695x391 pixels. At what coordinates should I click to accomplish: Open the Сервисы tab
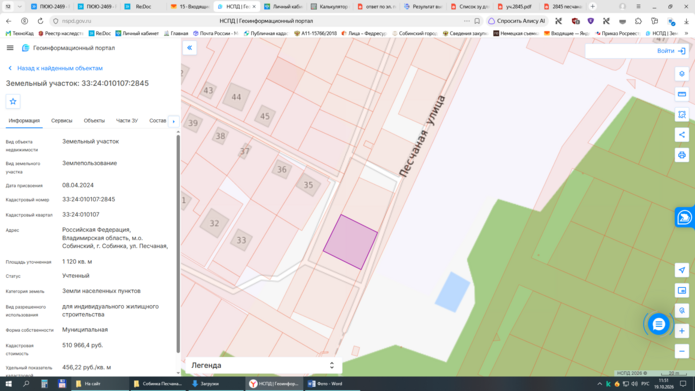(x=62, y=121)
